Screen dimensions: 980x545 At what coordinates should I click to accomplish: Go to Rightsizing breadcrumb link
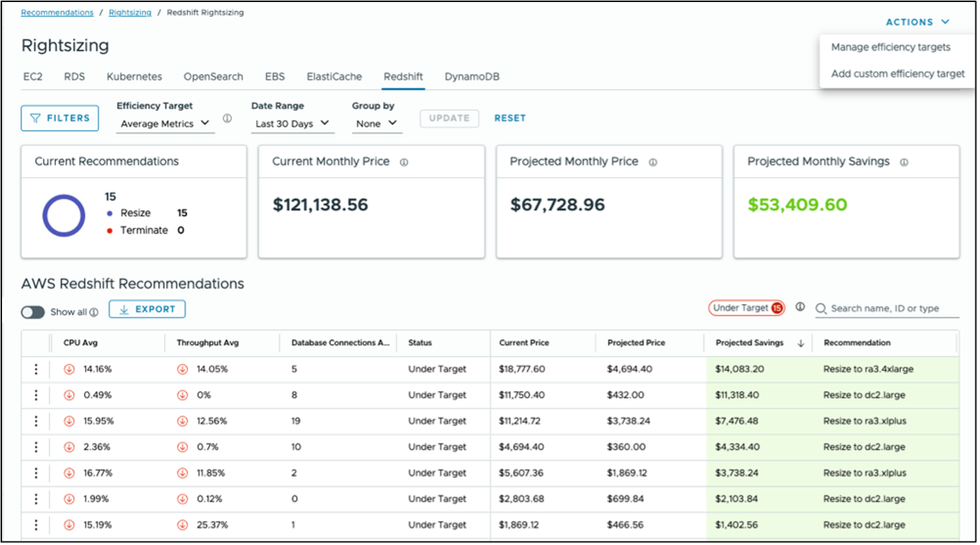[x=130, y=12]
